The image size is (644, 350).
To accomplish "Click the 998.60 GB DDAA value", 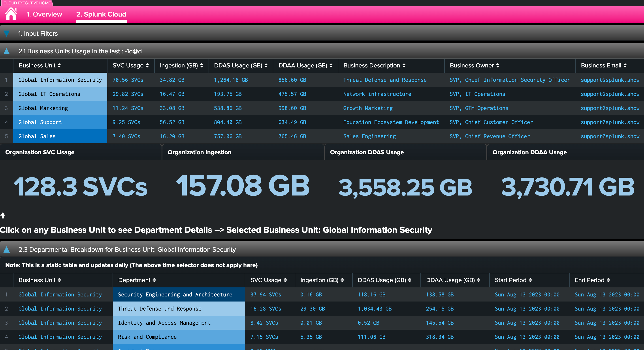I will [292, 108].
